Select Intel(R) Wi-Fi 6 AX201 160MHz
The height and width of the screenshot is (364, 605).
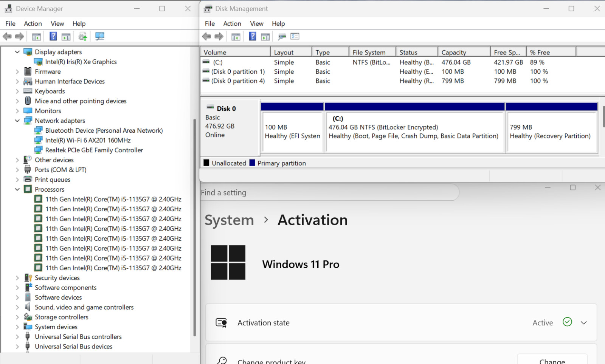(88, 140)
